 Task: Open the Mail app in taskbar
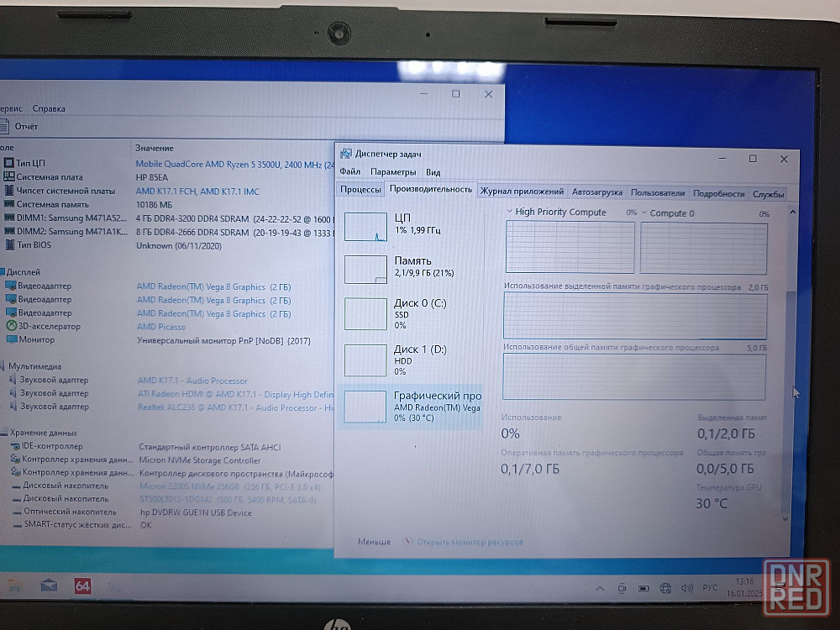49,585
